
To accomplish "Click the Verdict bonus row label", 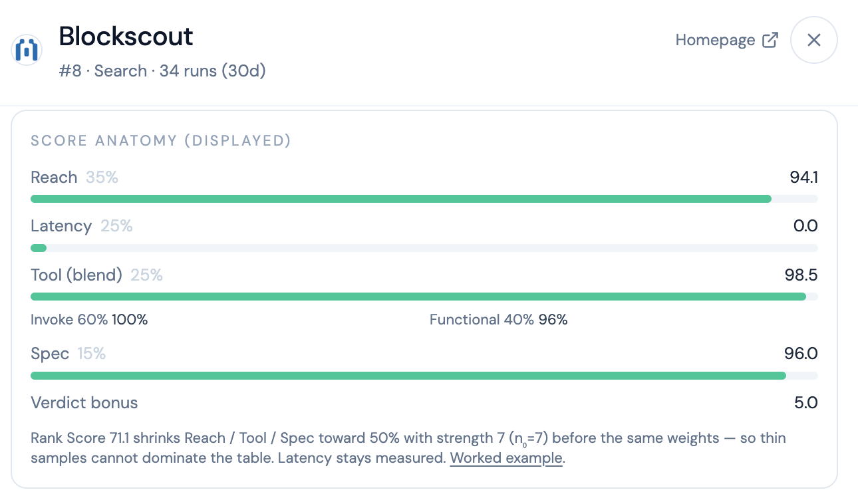I will click(x=84, y=403).
